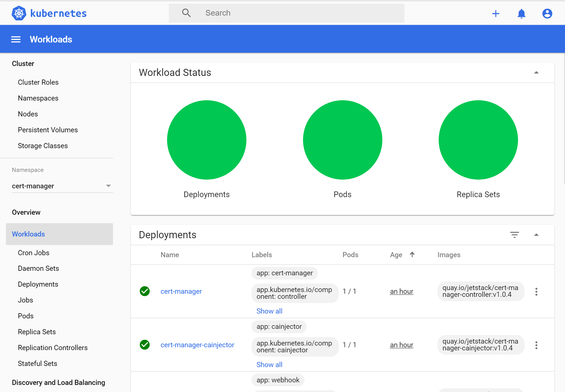This screenshot has width=565, height=392.
Task: Open the search magnifier icon
Action: (186, 13)
